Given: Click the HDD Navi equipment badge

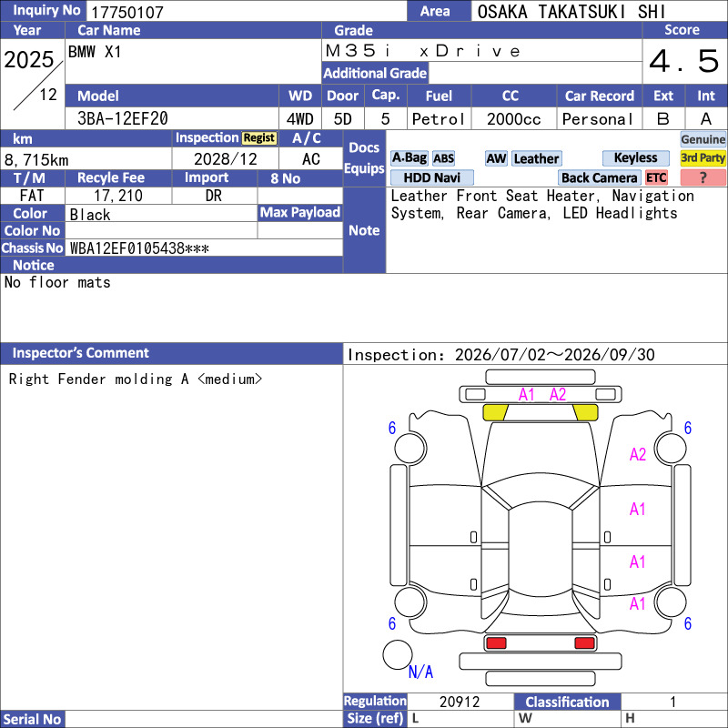Looking at the screenshot, I should point(432,177).
